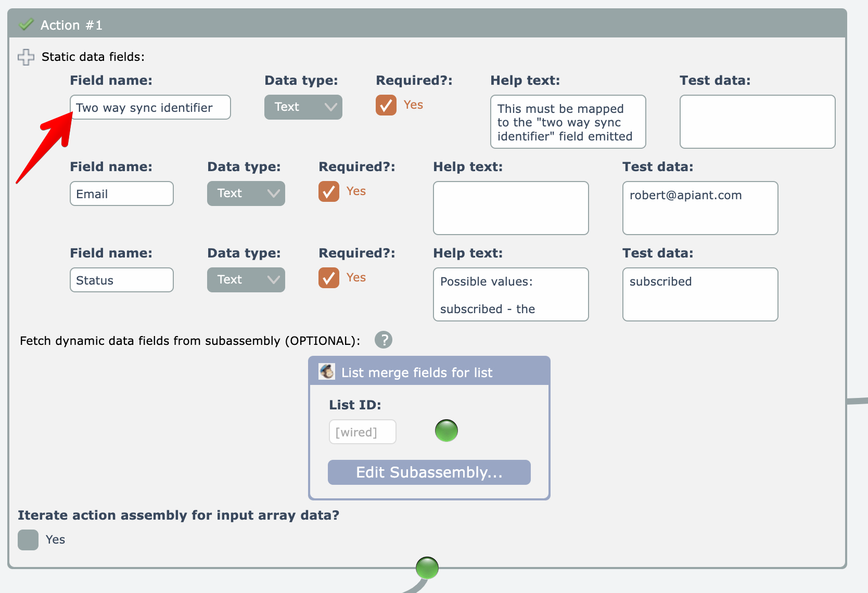Click the green output connector at panel bottom

[x=427, y=568]
